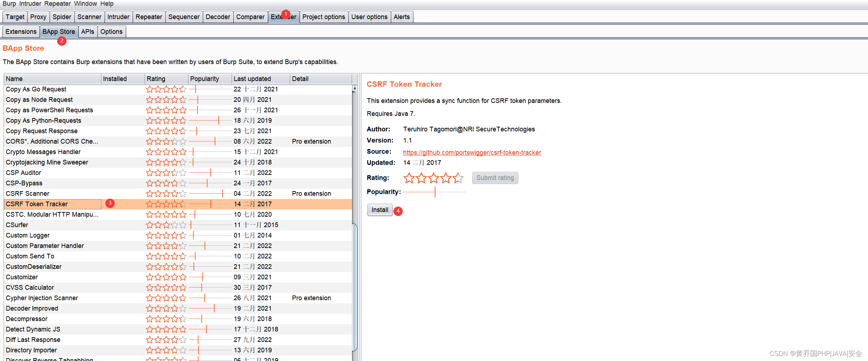
Task: Rate CSRF Token Tracker three stars
Action: point(434,178)
